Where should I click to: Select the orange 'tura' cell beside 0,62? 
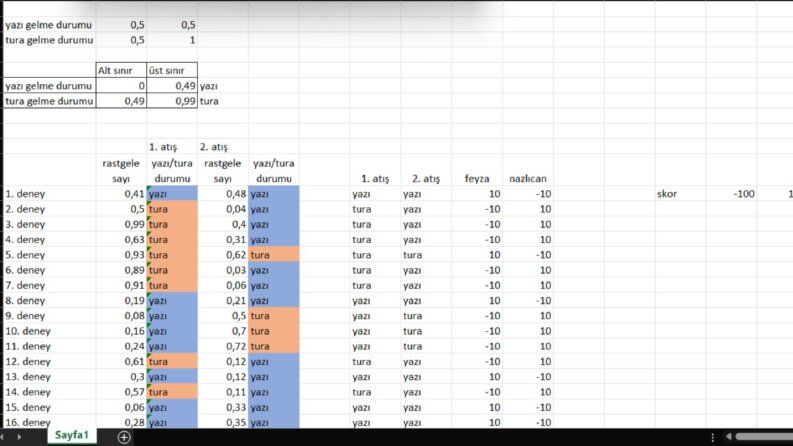coord(274,255)
